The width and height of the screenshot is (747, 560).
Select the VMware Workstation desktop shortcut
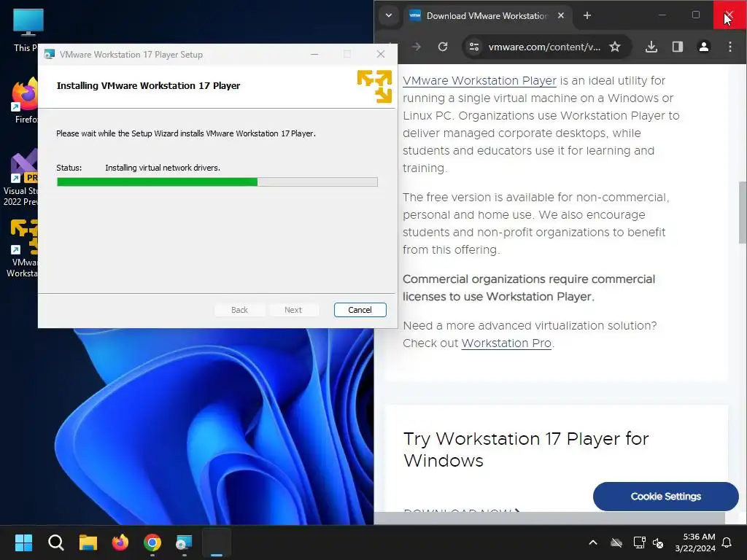22,249
